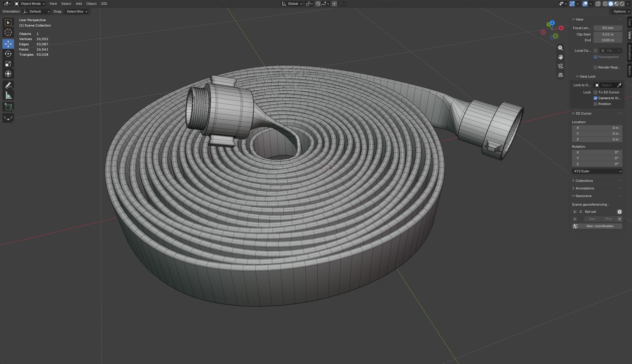Click the eyedropper beside Lock to Object

(619, 85)
